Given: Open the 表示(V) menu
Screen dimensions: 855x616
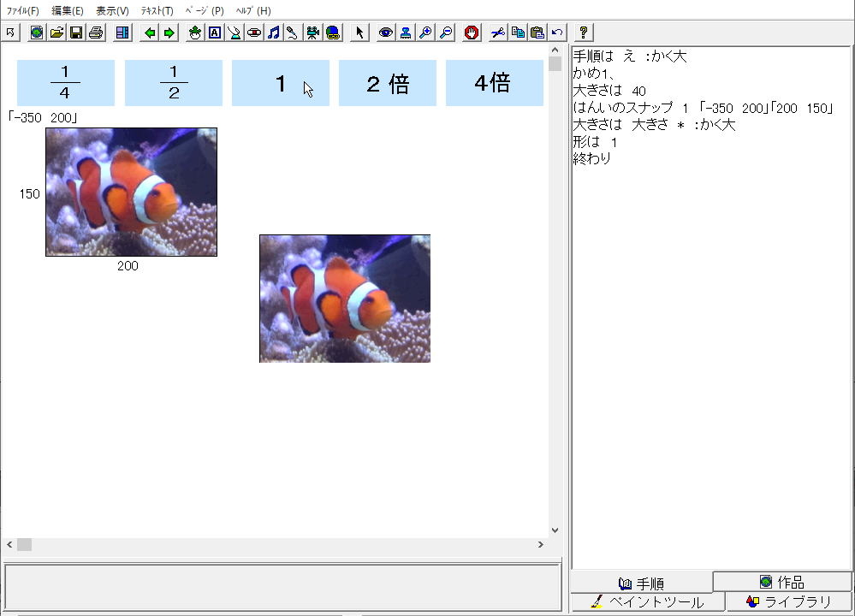Looking at the screenshot, I should (112, 11).
